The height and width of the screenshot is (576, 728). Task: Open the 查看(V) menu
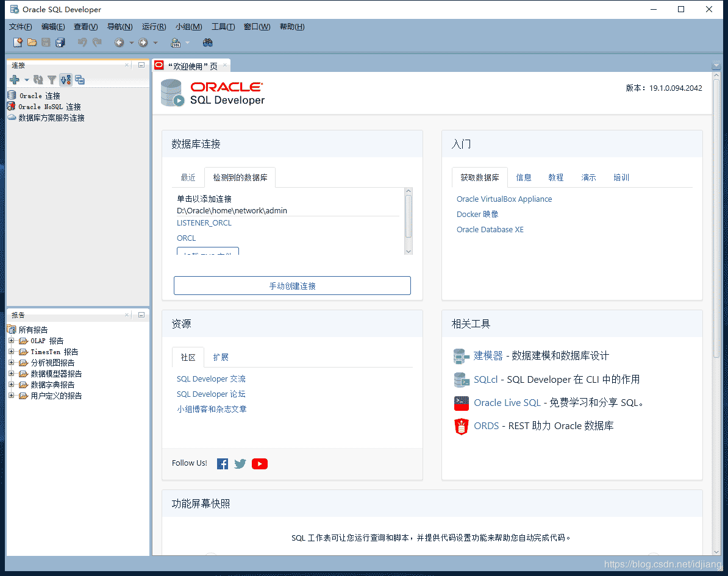tap(86, 27)
